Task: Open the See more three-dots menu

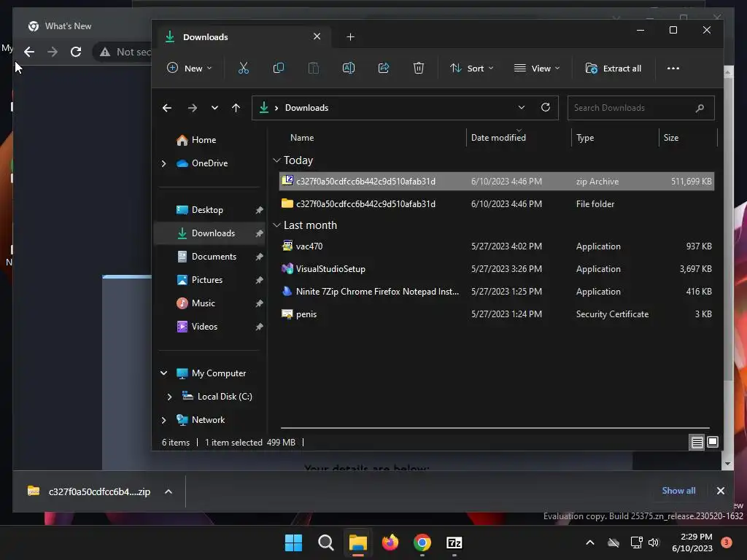Action: pos(673,68)
